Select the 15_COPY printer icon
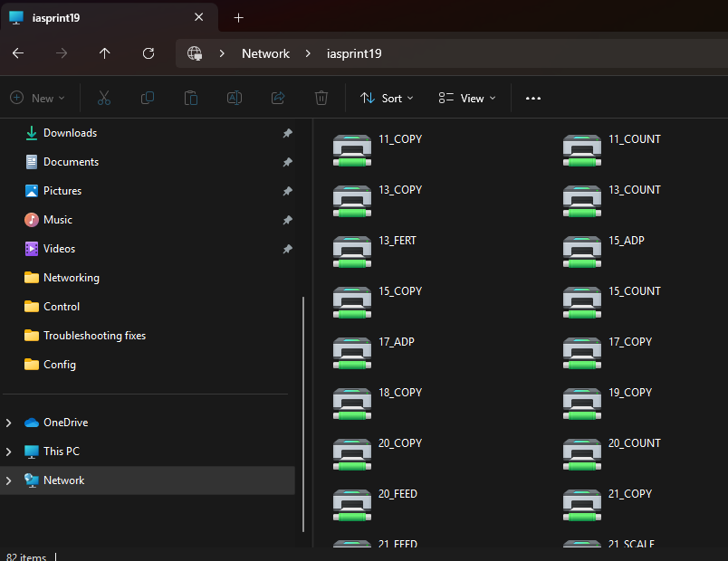The height and width of the screenshot is (561, 728). tap(352, 302)
